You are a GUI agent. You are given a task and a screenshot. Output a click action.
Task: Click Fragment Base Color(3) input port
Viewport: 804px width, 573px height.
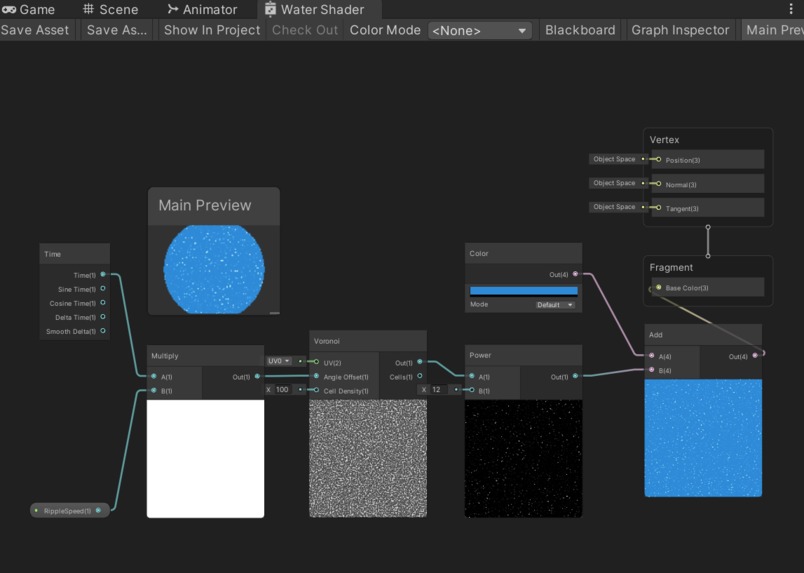pyautogui.click(x=659, y=288)
